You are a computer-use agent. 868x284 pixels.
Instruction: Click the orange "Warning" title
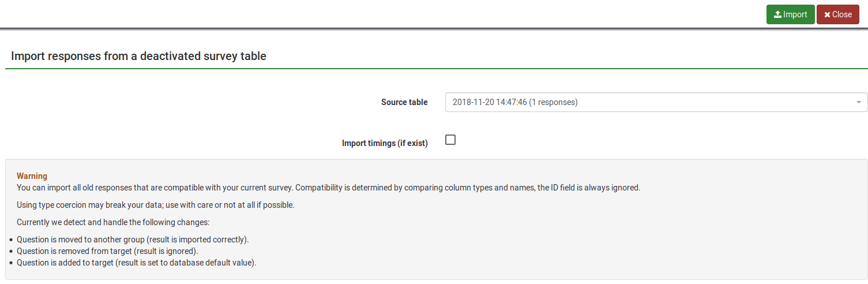pyautogui.click(x=32, y=175)
